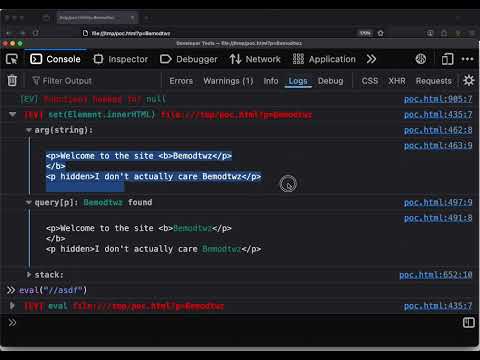Open console settings gear

(x=469, y=80)
